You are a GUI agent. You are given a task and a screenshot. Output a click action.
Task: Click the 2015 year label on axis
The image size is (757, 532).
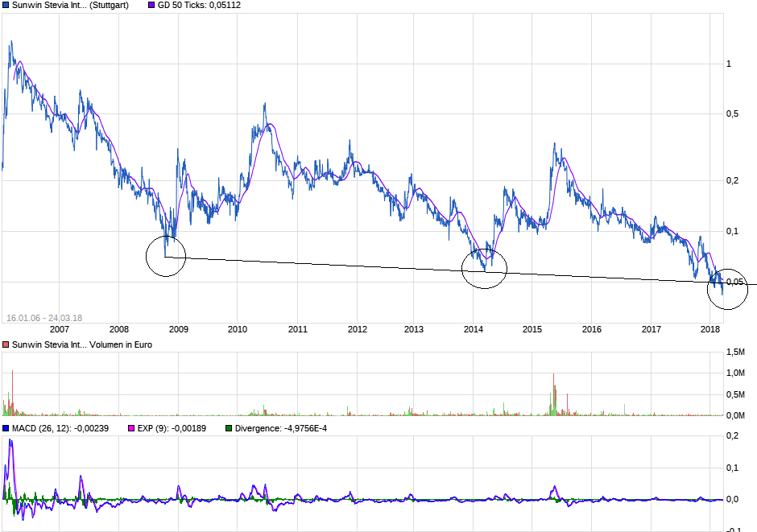[532, 329]
